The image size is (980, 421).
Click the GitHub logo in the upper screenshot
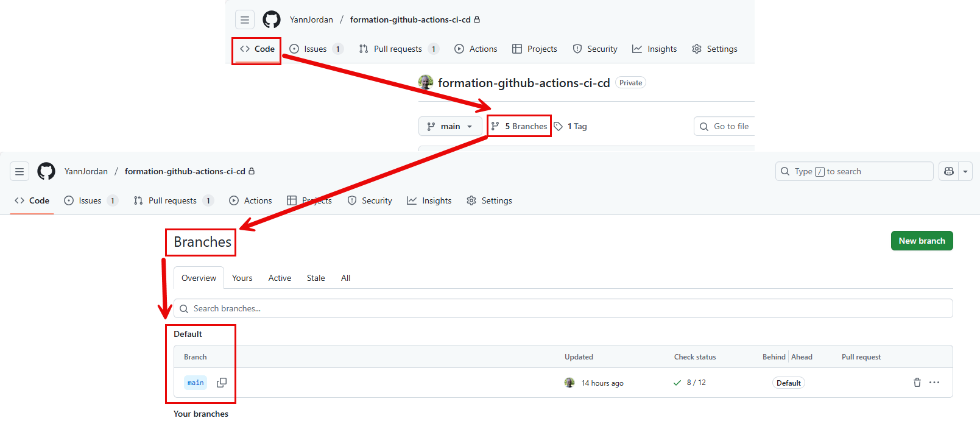[272, 19]
